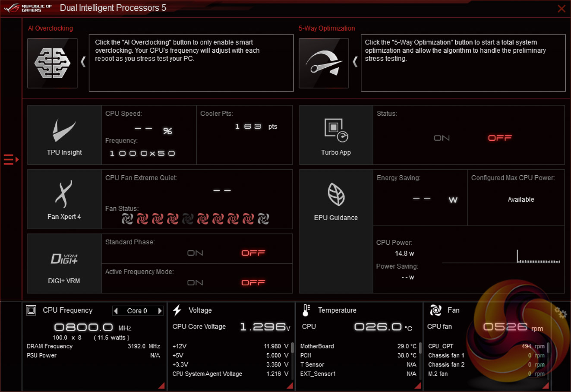Open Fan Xpert 4 settings

[64, 199]
